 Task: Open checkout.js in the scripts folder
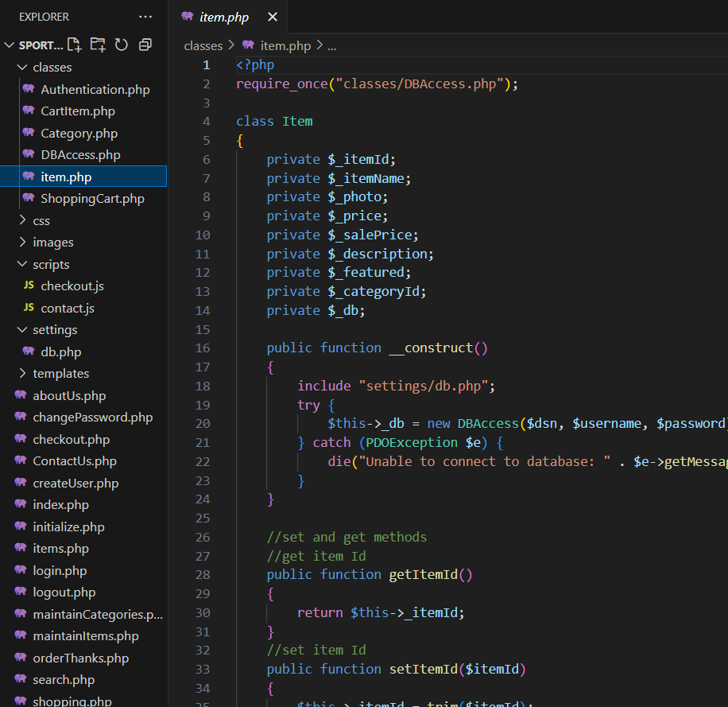click(x=72, y=286)
